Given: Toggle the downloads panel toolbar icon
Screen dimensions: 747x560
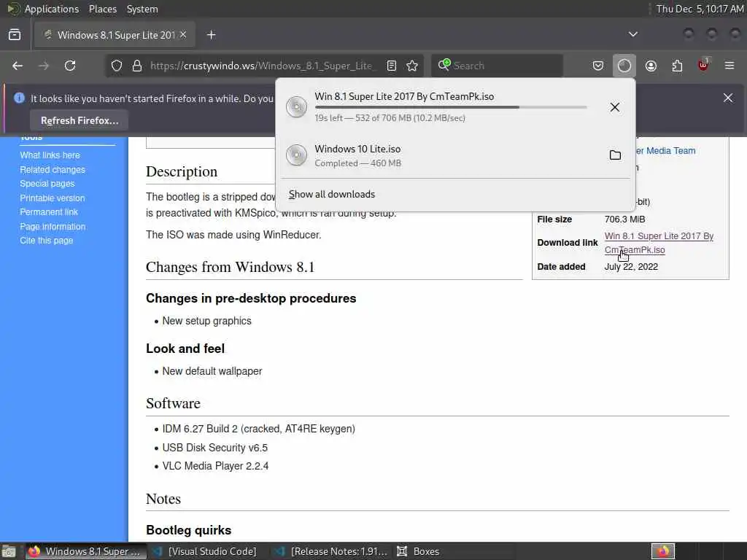Looking at the screenshot, I should [624, 66].
